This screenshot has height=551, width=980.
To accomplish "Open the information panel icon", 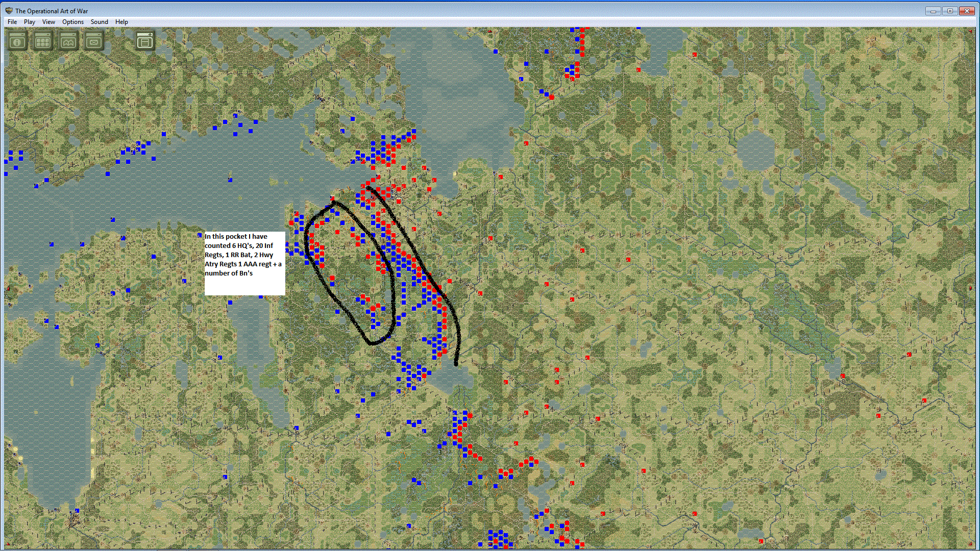I will tap(17, 42).
